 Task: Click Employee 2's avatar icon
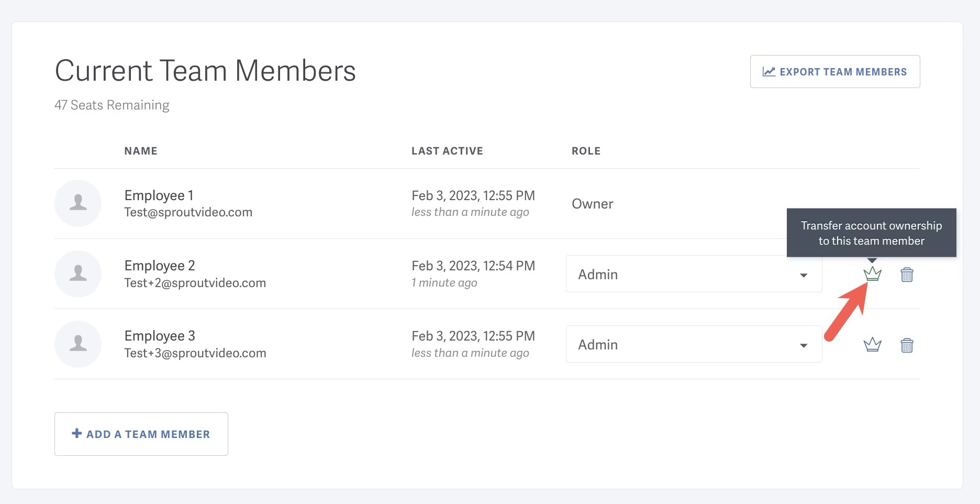click(78, 273)
